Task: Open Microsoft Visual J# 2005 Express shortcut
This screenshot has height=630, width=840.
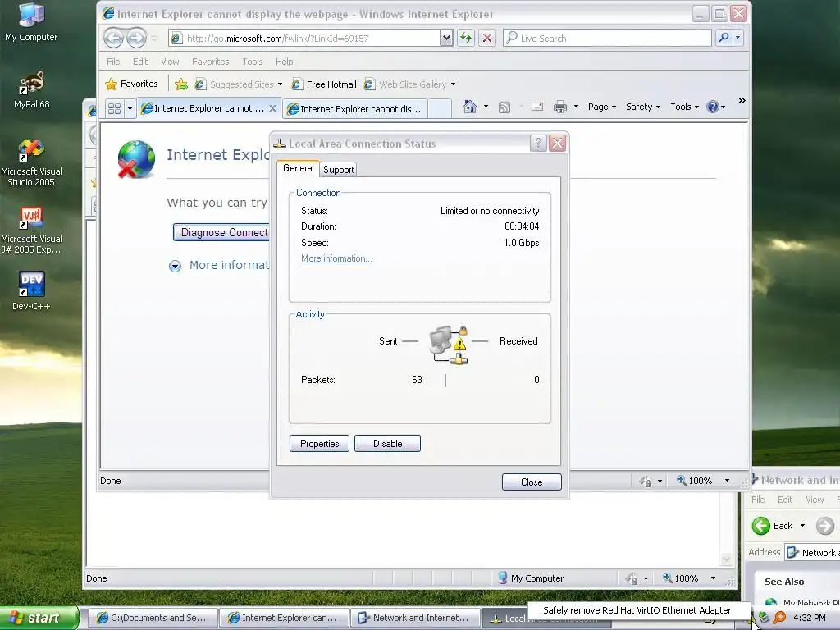Action: point(31,231)
